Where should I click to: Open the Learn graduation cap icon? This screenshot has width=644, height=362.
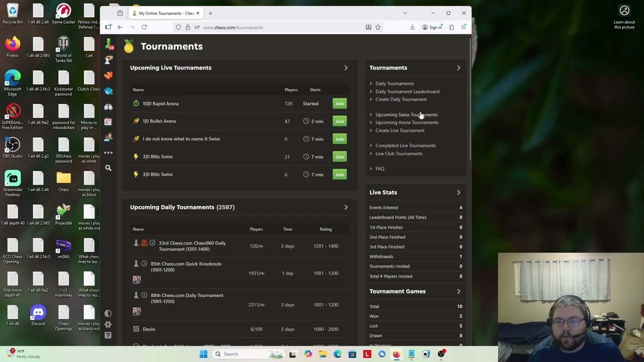pyautogui.click(x=108, y=91)
